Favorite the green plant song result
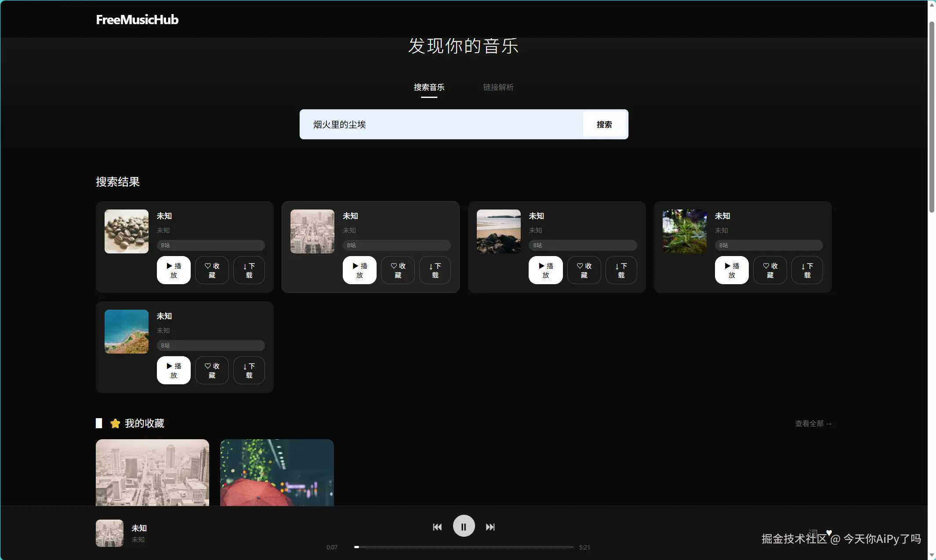 [x=770, y=270]
